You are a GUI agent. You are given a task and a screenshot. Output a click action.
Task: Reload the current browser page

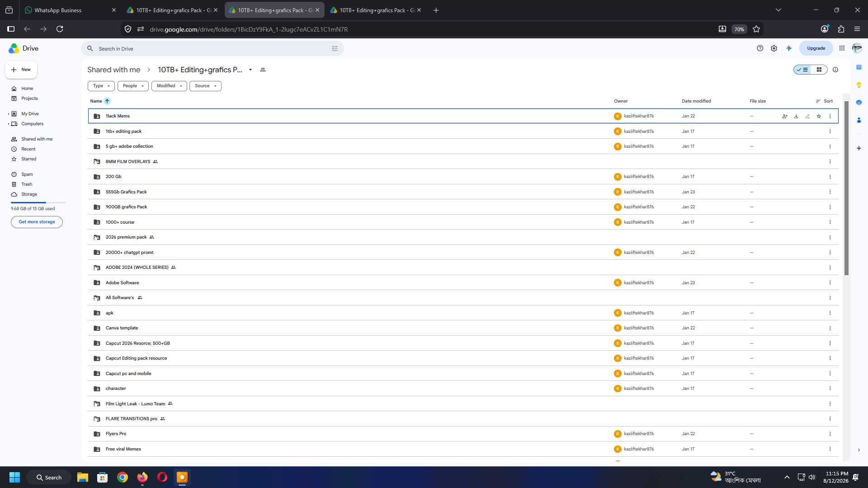tap(60, 29)
